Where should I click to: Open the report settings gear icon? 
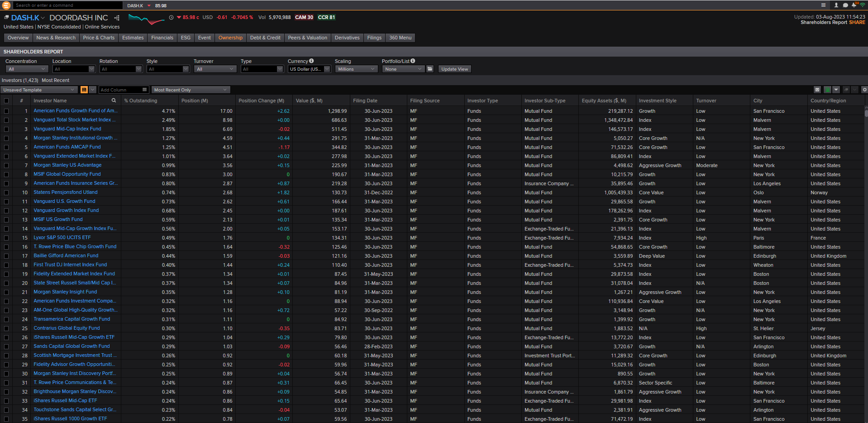[x=864, y=90]
